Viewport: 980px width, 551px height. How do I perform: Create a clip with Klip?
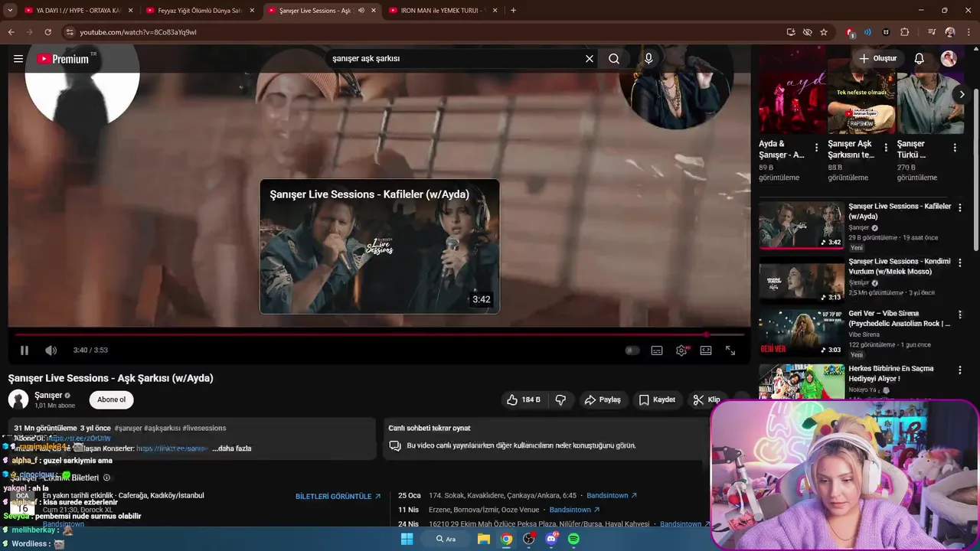coord(707,399)
